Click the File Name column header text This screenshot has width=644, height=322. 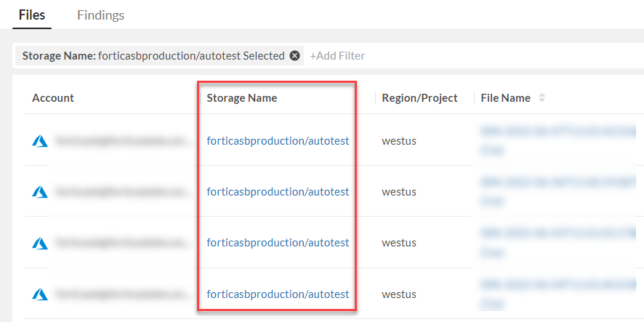(505, 98)
